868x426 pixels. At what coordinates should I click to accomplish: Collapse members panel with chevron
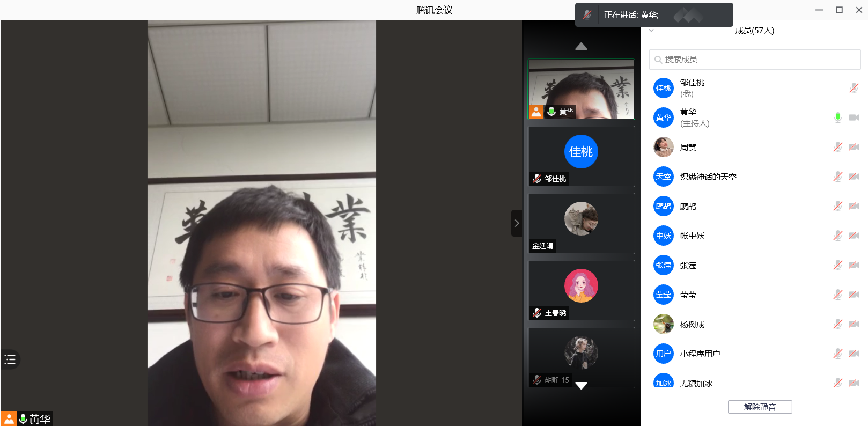[651, 31]
